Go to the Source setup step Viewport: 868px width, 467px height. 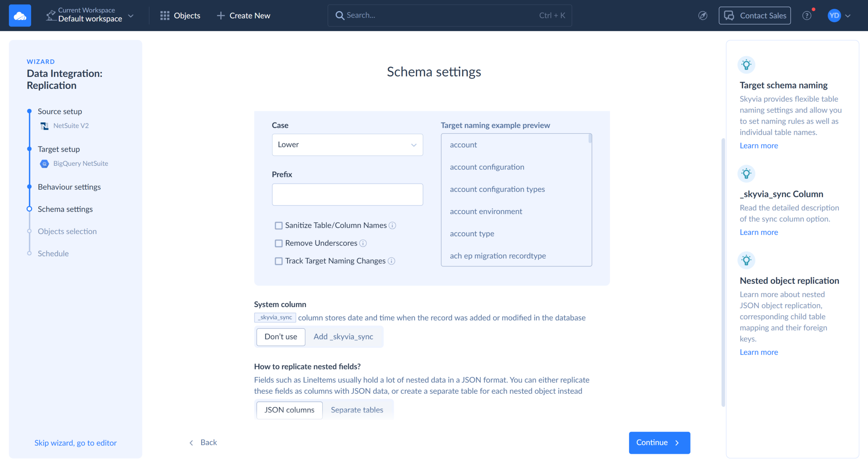[x=60, y=111]
